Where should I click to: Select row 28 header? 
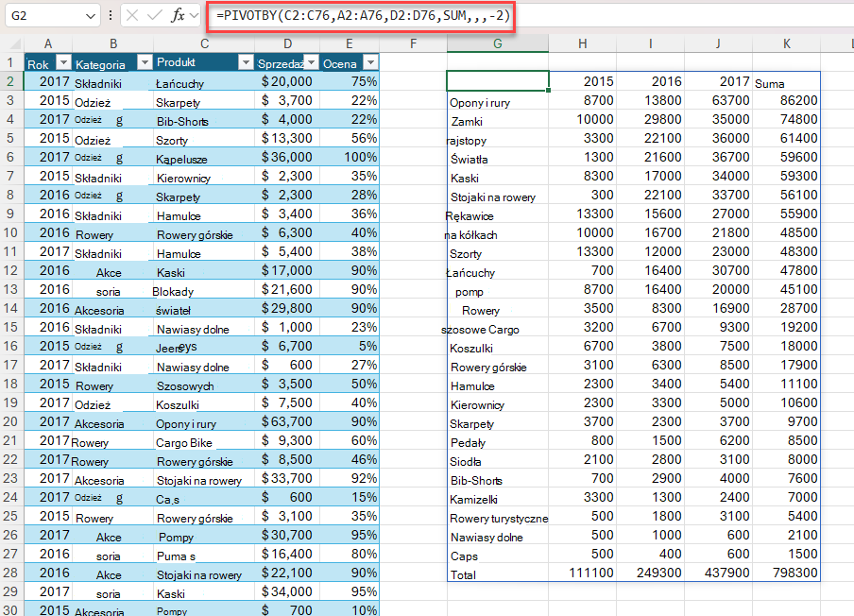pos(11,573)
